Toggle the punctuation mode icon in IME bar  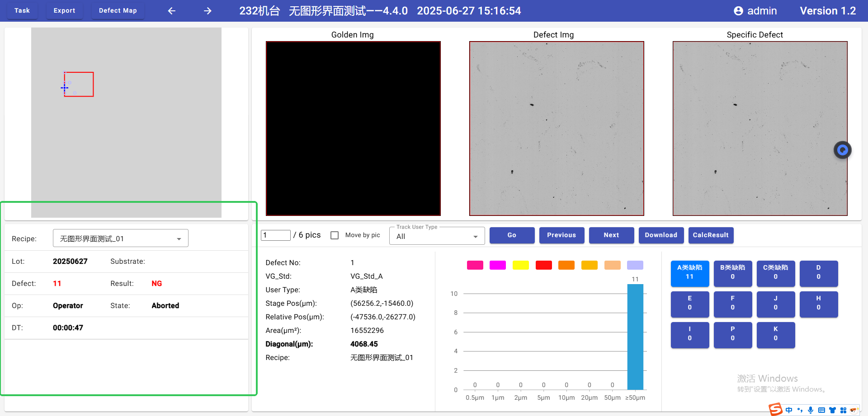point(800,410)
